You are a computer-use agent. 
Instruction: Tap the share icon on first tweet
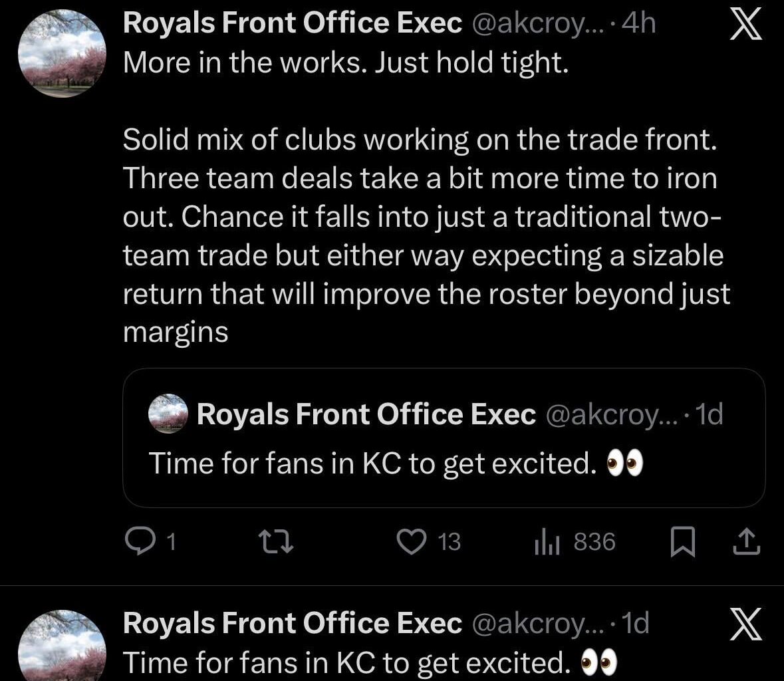tap(746, 542)
